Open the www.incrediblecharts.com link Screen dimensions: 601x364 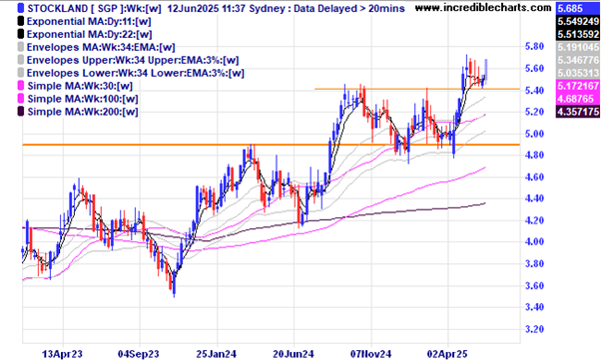483,7
